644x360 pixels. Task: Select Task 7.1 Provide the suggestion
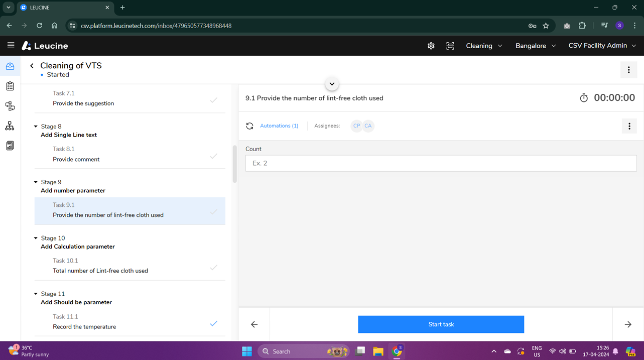coord(130,98)
